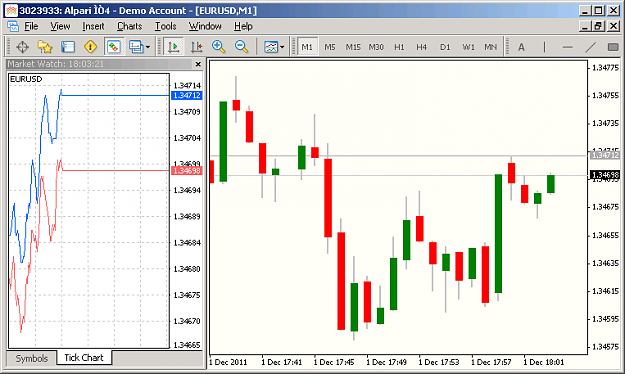Viewport: 625px width, 374px height.
Task: Switch to W1 timeframe
Action: tap(468, 47)
